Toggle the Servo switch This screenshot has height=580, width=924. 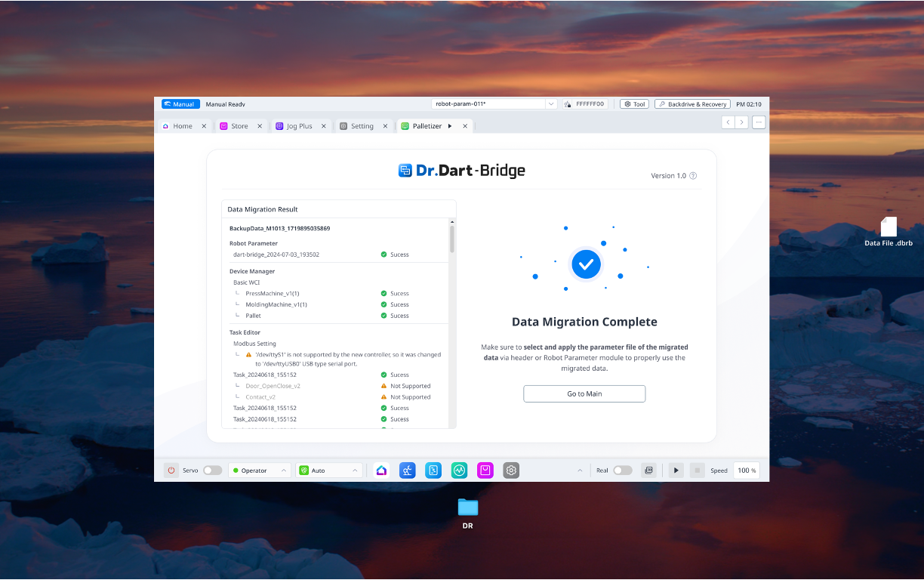point(212,470)
